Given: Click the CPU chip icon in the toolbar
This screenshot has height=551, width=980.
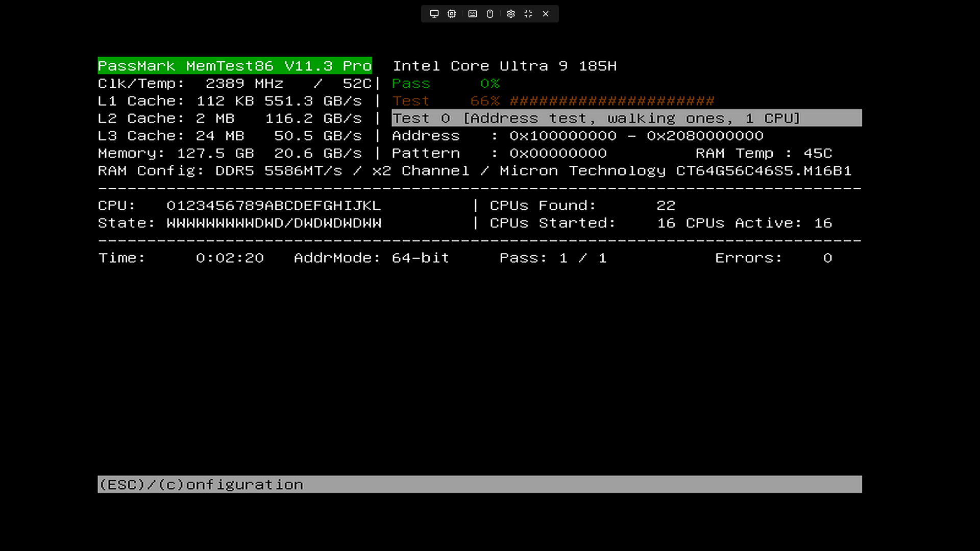Looking at the screenshot, I should [452, 14].
